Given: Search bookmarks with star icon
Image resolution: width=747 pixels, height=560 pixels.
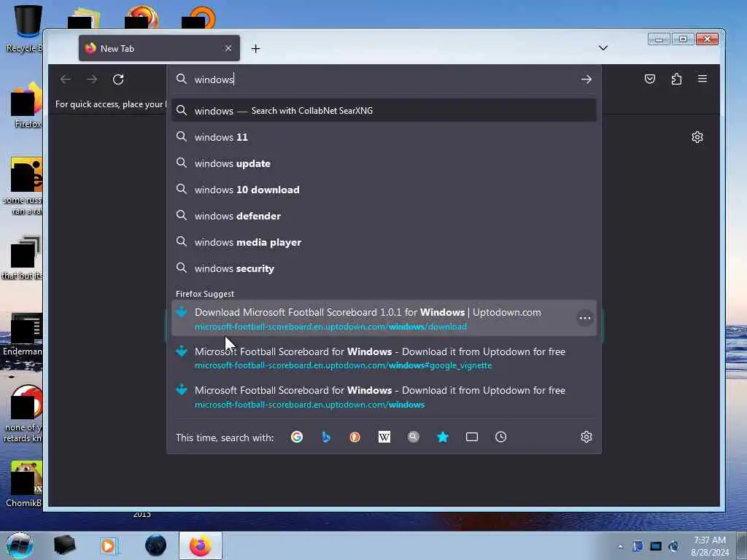Looking at the screenshot, I should 443,437.
